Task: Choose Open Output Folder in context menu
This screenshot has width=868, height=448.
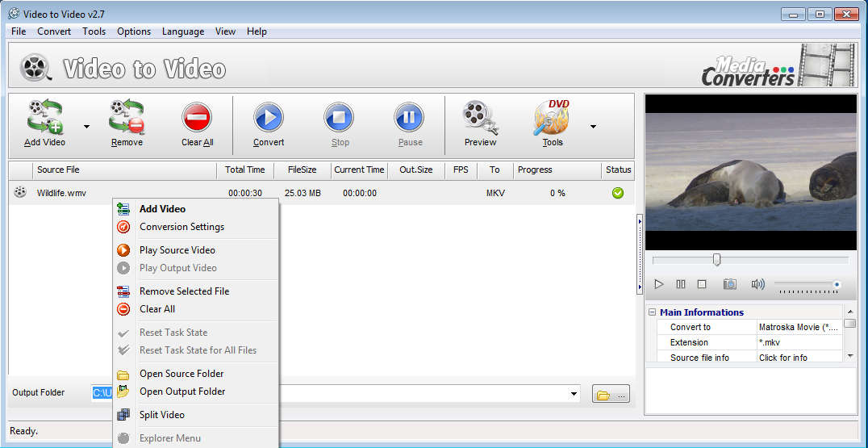Action: pos(196,391)
